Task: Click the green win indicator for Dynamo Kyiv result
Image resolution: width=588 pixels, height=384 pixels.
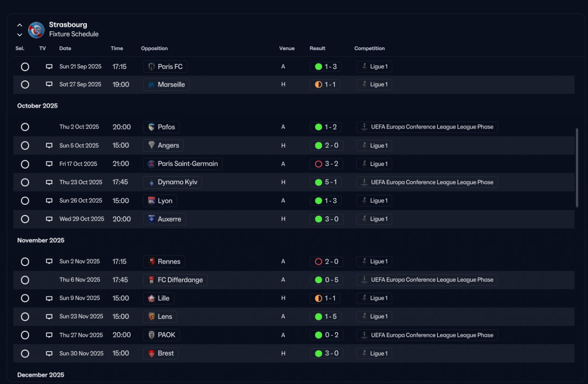Action: click(318, 182)
